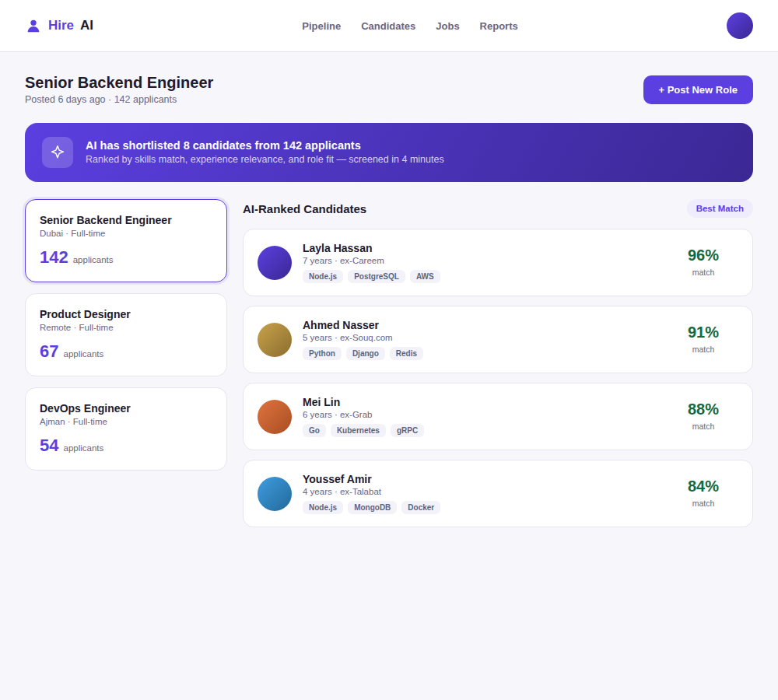Click the 91% match score

pos(703,332)
